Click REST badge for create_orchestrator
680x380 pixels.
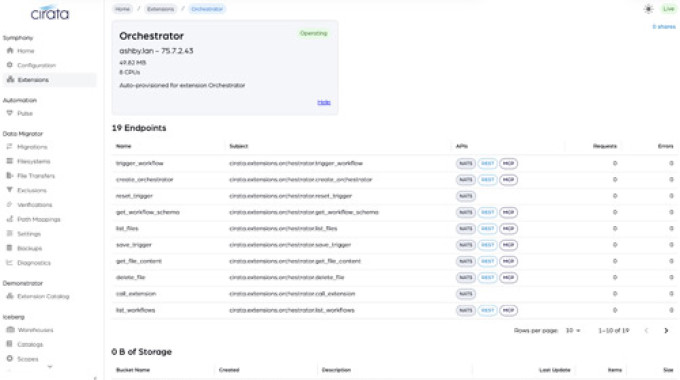coord(487,180)
